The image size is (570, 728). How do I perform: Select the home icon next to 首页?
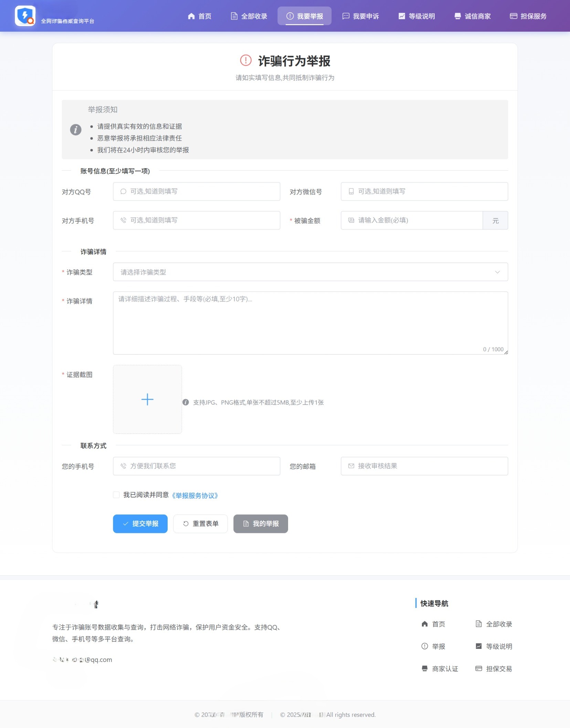tap(192, 16)
